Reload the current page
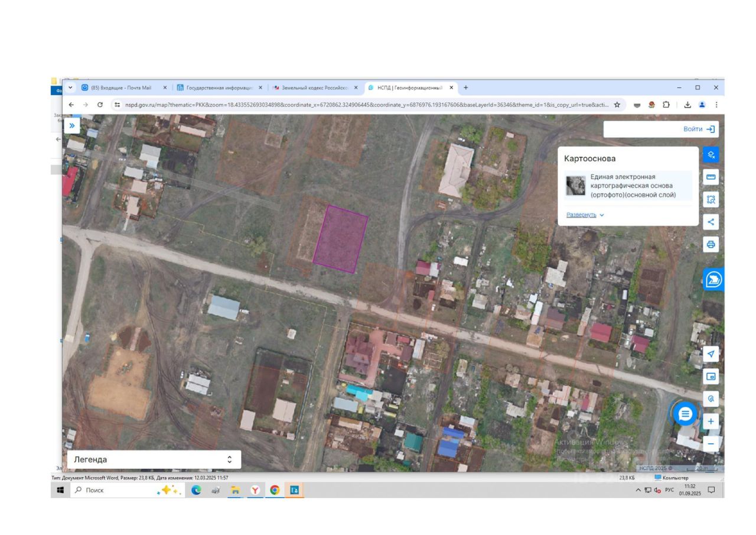 (100, 105)
